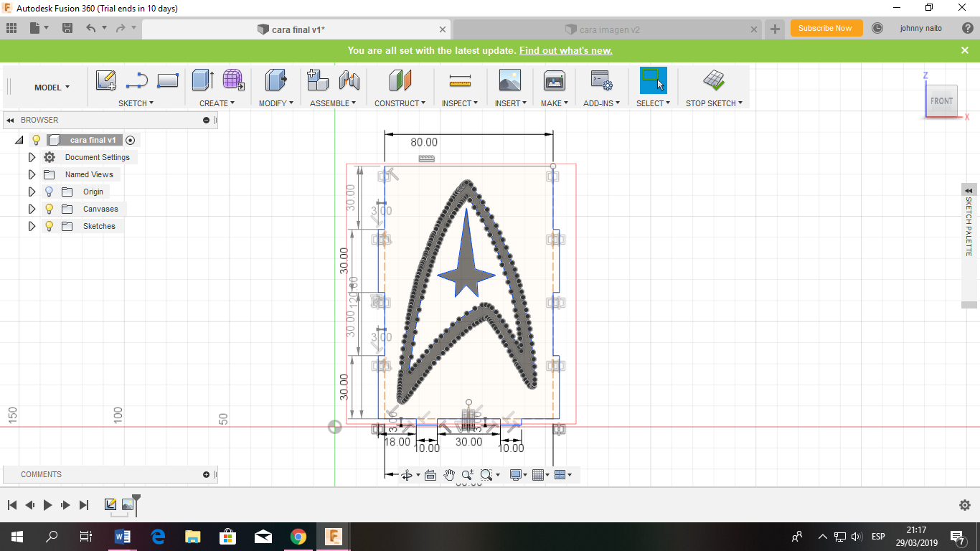The width and height of the screenshot is (980, 551).
Task: Select the Rectangle sketch tool
Action: (x=167, y=80)
